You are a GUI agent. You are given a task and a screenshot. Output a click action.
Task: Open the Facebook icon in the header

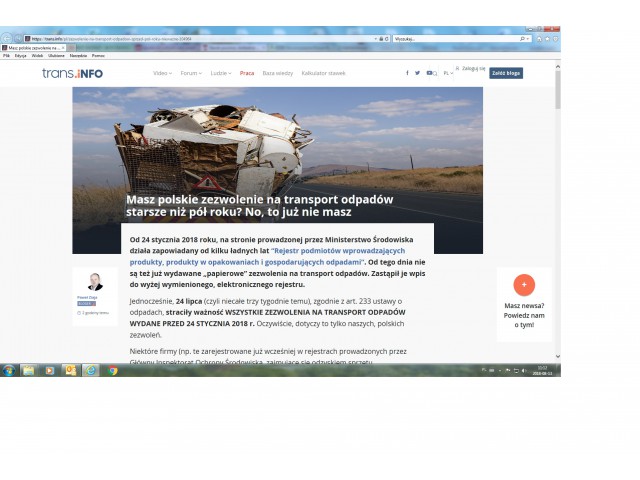[407, 73]
